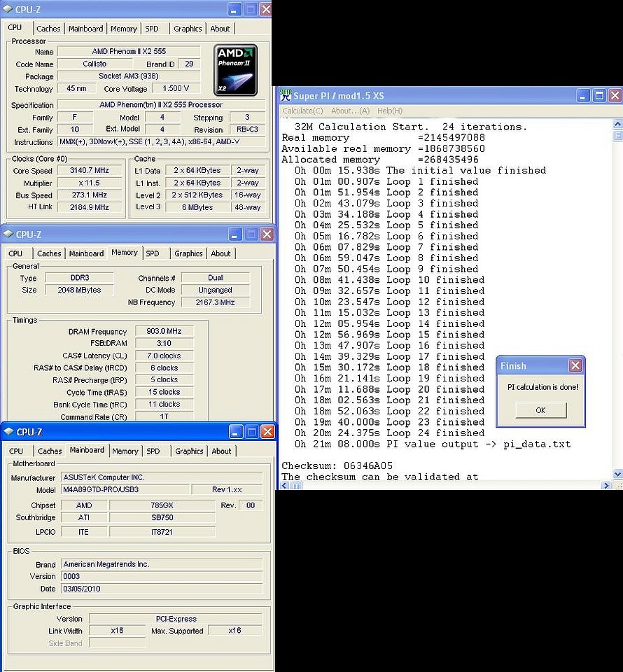Select Graphics tab in the Memory CPU-Z window
This screenshot has width=623, height=672.
click(x=188, y=253)
